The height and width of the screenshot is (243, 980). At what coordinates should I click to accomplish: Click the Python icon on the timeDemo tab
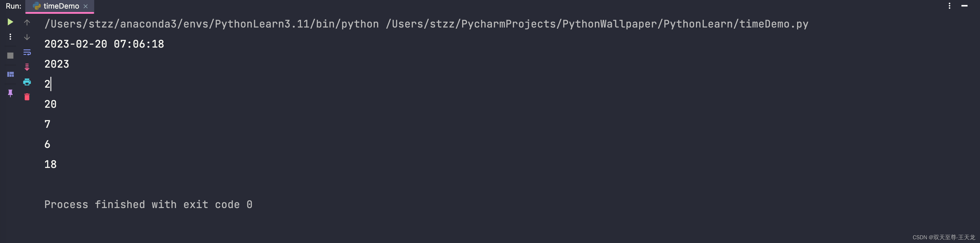coord(36,6)
